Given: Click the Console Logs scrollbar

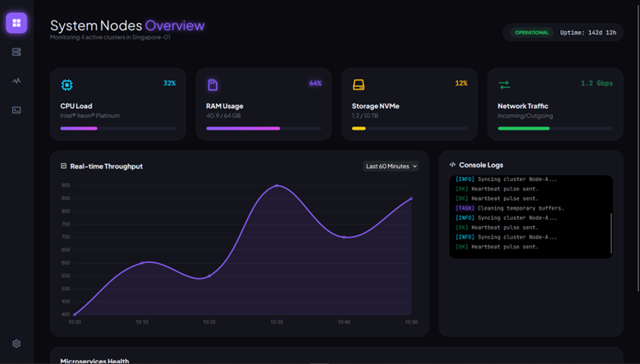Looking at the screenshot, I should (610, 234).
